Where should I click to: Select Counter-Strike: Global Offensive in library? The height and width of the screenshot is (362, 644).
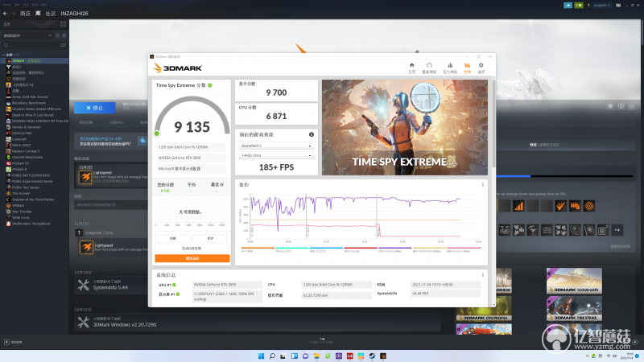click(35, 109)
